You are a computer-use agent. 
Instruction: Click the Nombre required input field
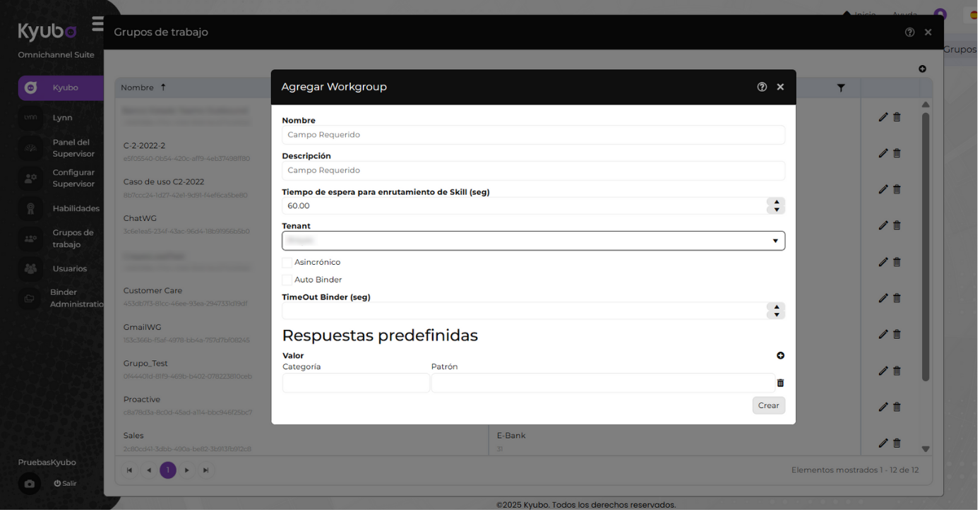pos(534,134)
